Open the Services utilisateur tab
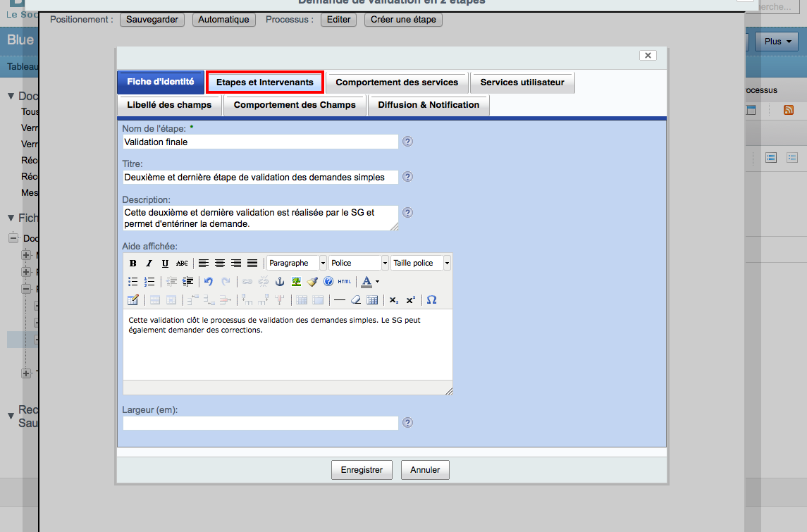The width and height of the screenshot is (807, 532). (x=522, y=82)
